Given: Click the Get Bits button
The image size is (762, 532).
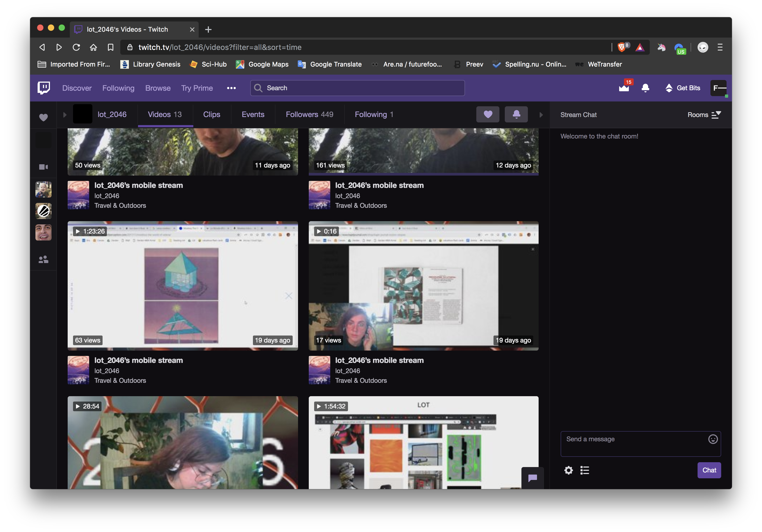Looking at the screenshot, I should pos(683,88).
